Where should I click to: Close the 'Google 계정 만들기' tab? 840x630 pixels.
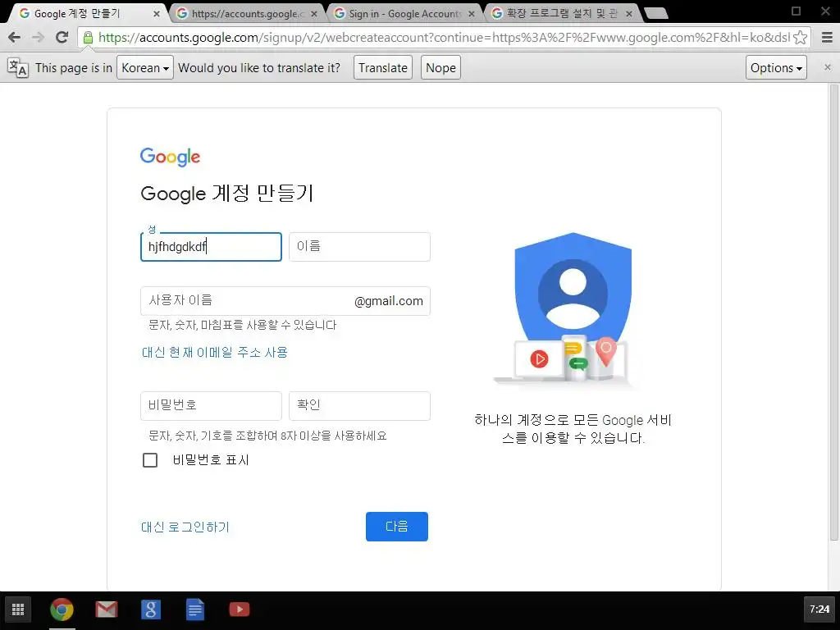[x=157, y=14]
